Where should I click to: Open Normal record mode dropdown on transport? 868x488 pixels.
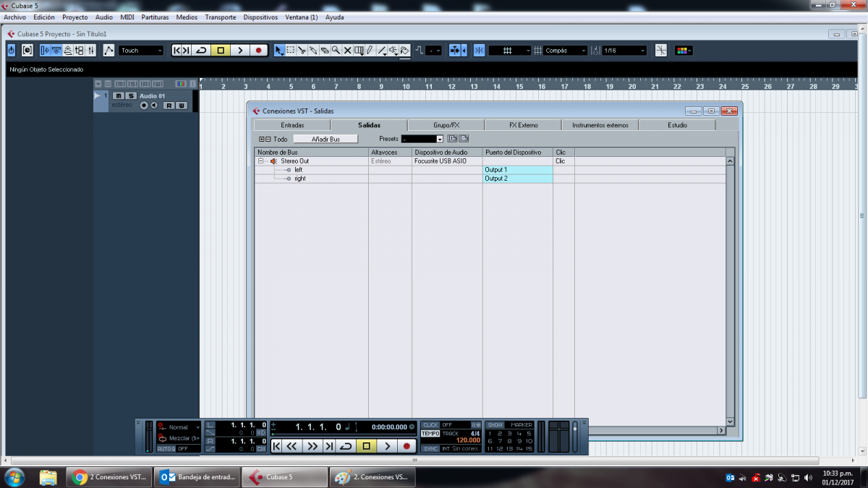[x=179, y=427]
